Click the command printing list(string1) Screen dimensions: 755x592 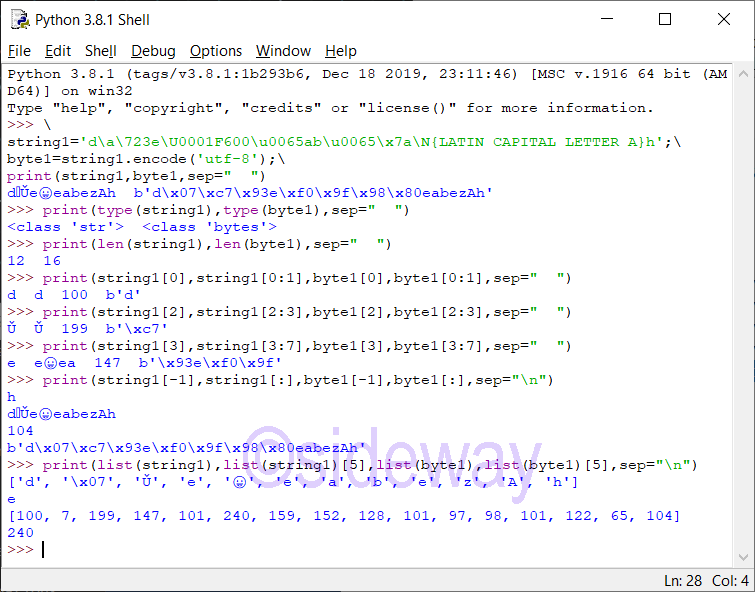pos(370,465)
